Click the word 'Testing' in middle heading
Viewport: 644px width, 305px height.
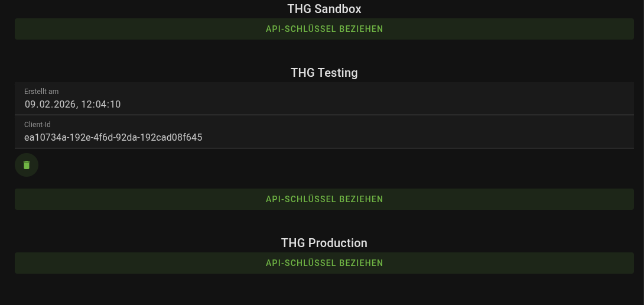338,73
